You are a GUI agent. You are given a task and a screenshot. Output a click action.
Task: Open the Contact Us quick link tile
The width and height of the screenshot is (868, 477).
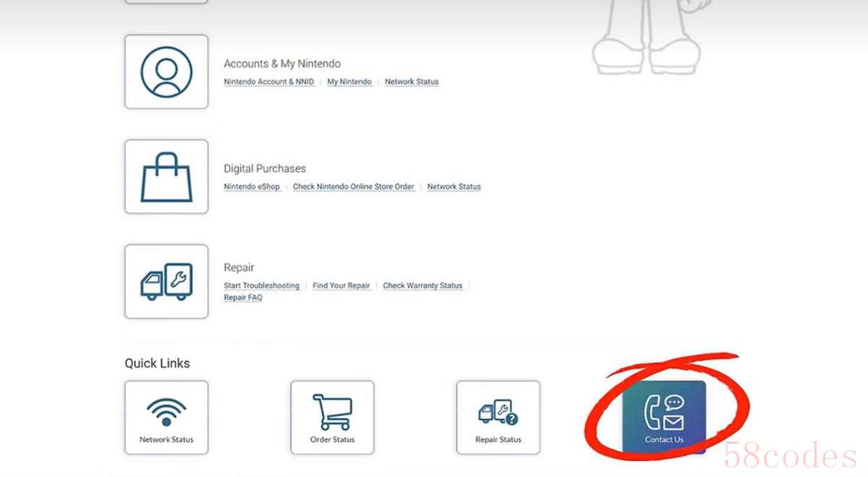(663, 418)
